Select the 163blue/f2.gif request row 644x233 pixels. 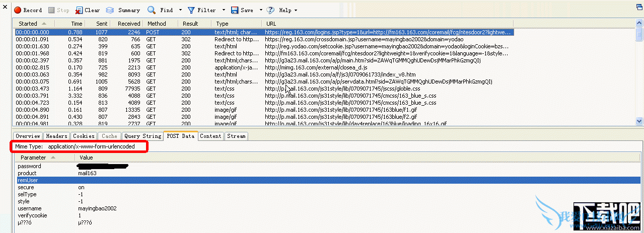click(x=263, y=116)
